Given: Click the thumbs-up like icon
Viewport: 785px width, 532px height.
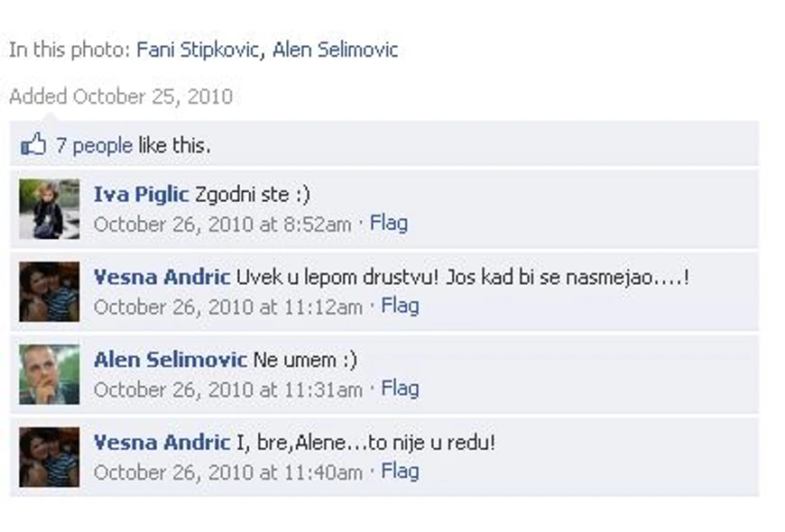Looking at the screenshot, I should click(33, 144).
